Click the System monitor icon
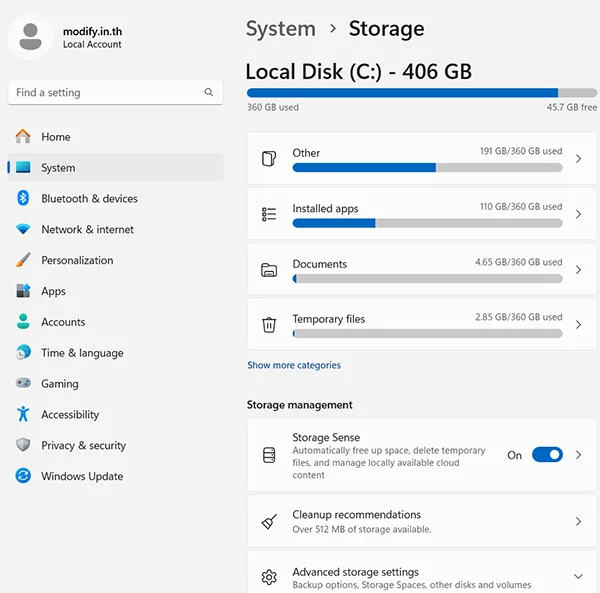Screen dimensions: 600x593 click(23, 167)
